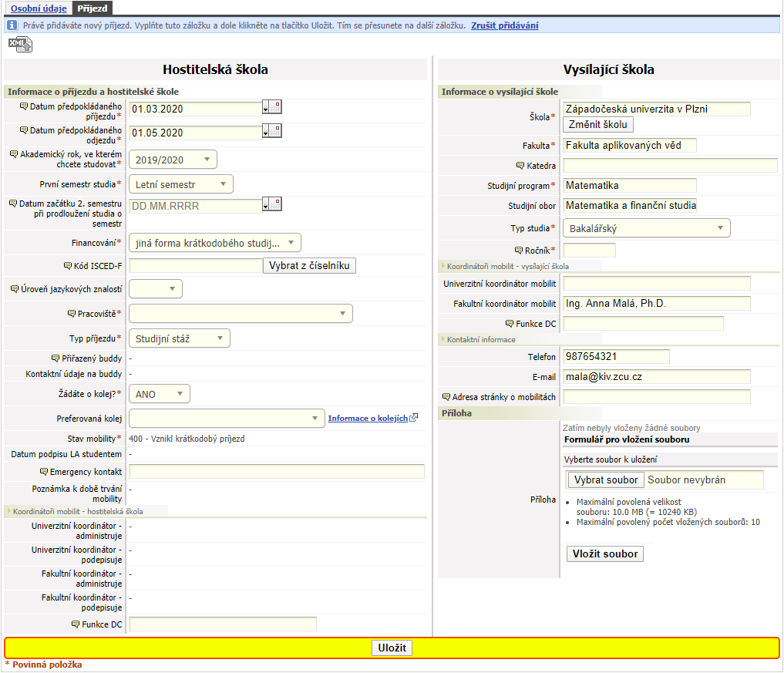Open the Typ příjezdu dropdown
The height and width of the screenshot is (673, 784).
(x=180, y=338)
